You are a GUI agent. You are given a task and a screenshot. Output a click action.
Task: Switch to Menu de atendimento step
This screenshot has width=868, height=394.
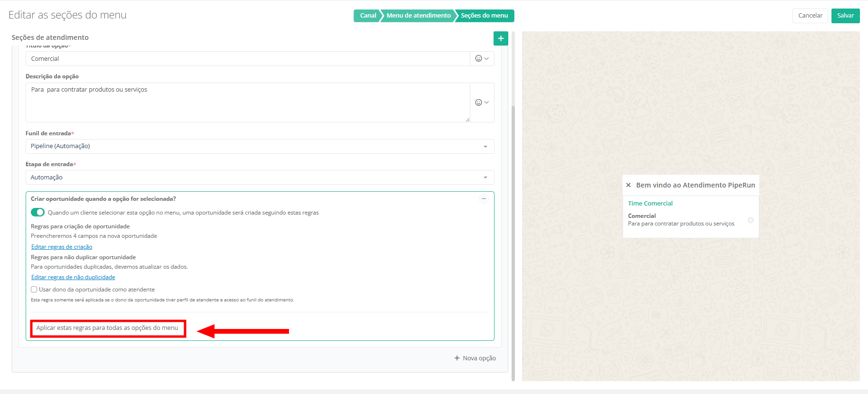point(418,16)
